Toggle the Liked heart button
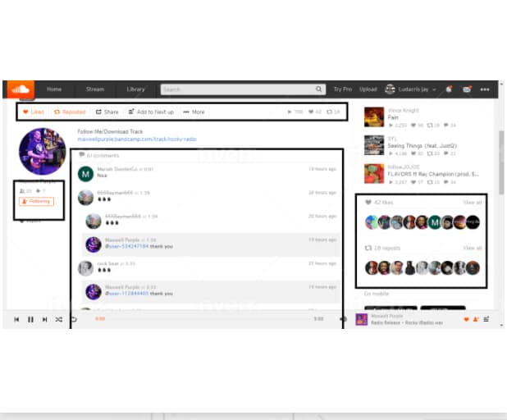 coord(34,112)
